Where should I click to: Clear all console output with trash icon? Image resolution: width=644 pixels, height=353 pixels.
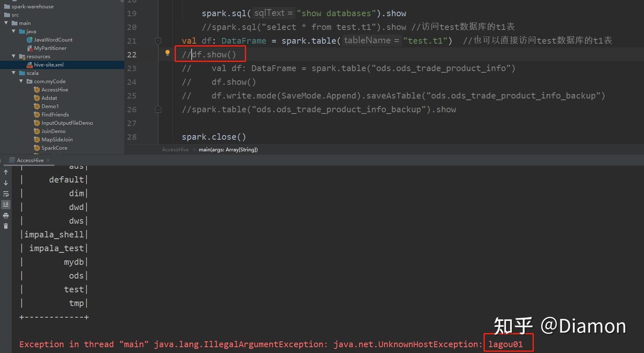[x=6, y=226]
